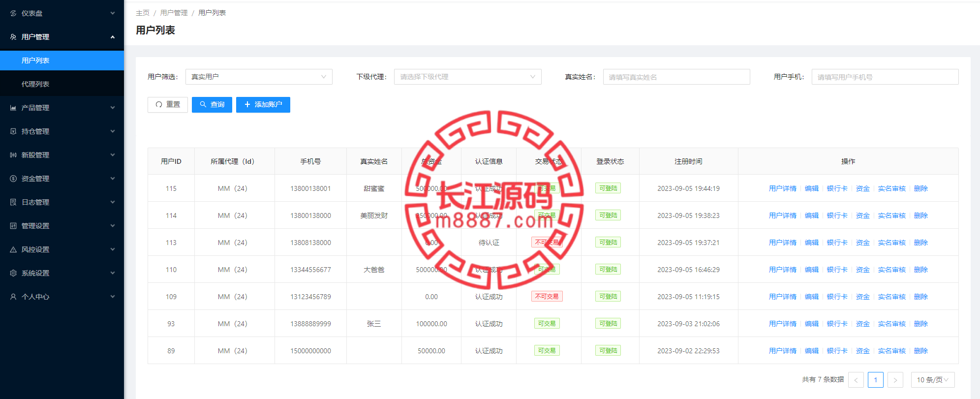This screenshot has width=980, height=399.
Task: Click the 持仓管理 sidebar icon
Action: tap(13, 131)
